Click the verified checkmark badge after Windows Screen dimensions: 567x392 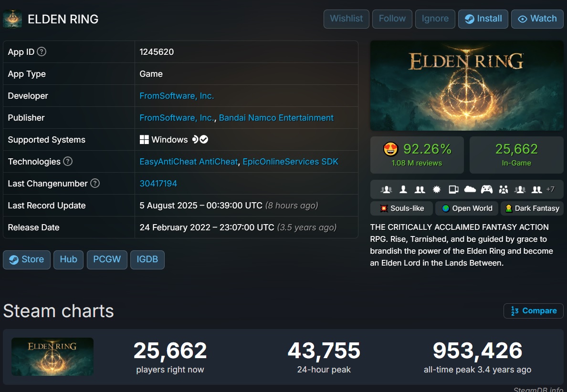[x=204, y=139]
